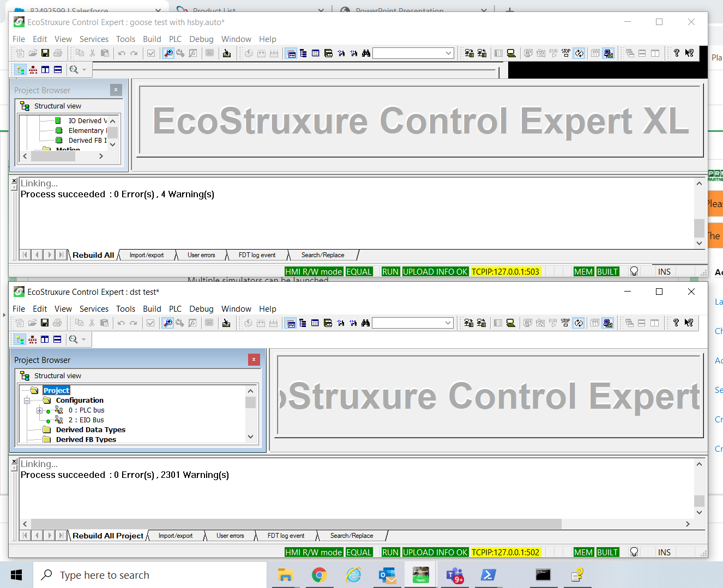723x588 pixels.
Task: Open the Tools menu in dst test window
Action: tap(125, 308)
